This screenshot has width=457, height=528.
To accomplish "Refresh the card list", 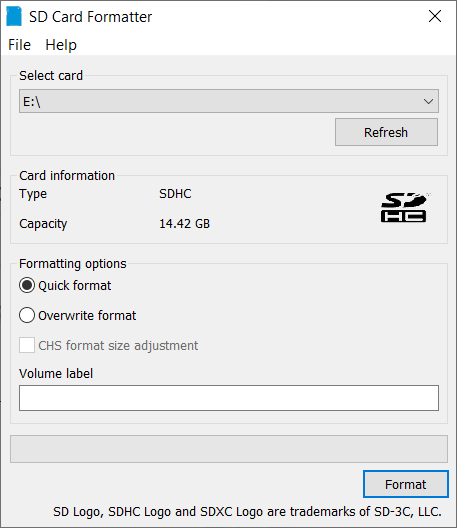I will 386,132.
